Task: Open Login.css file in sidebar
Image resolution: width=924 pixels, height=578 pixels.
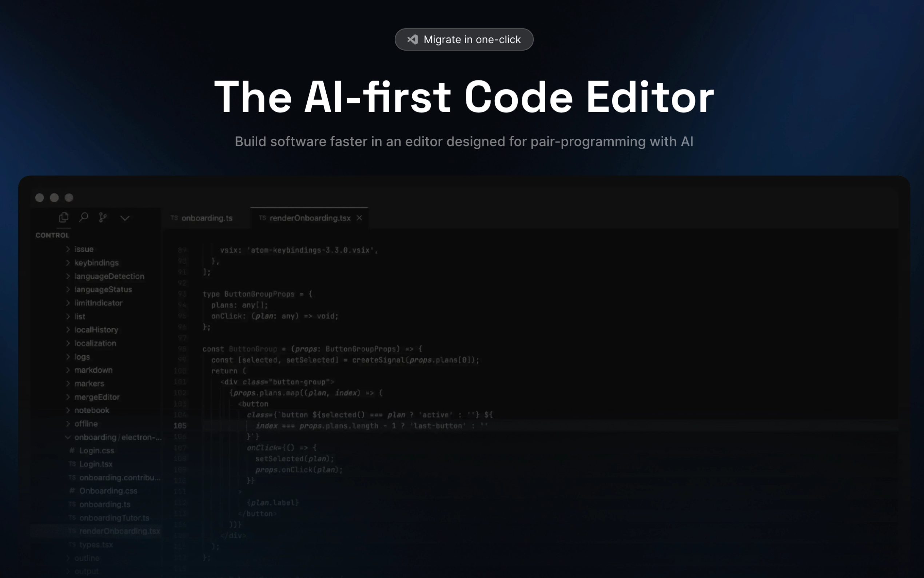Action: click(96, 450)
